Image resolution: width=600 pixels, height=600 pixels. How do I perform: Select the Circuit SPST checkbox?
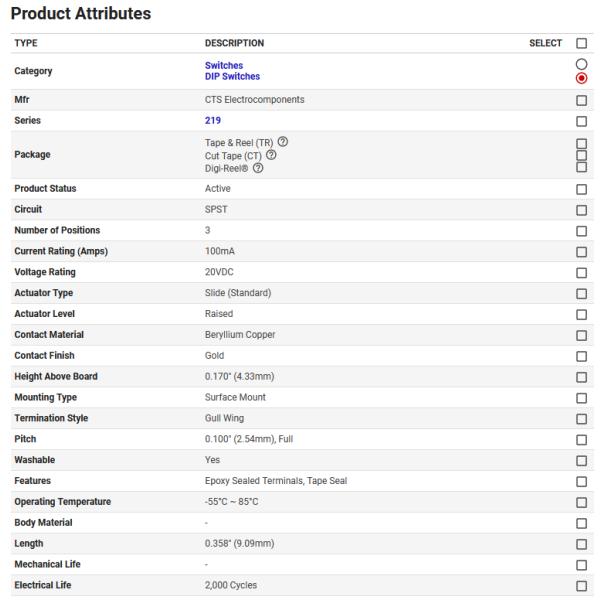tap(581, 210)
